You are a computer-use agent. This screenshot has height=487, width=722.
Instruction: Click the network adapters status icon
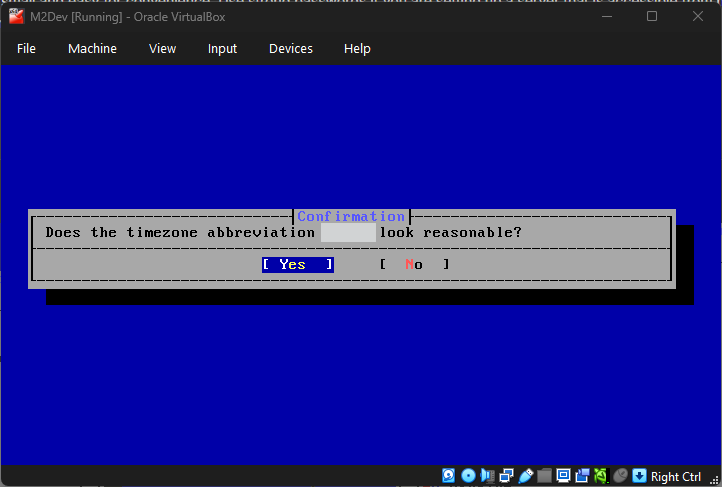pyautogui.click(x=506, y=476)
